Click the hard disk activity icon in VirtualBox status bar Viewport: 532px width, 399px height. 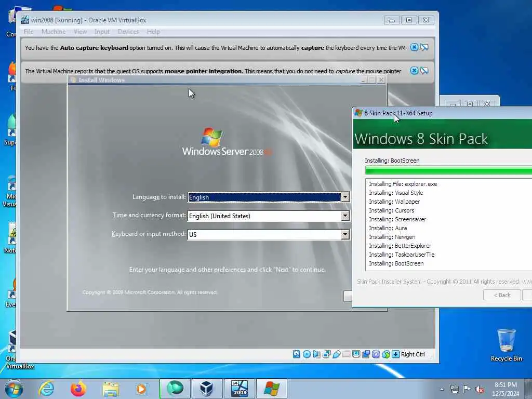297,354
